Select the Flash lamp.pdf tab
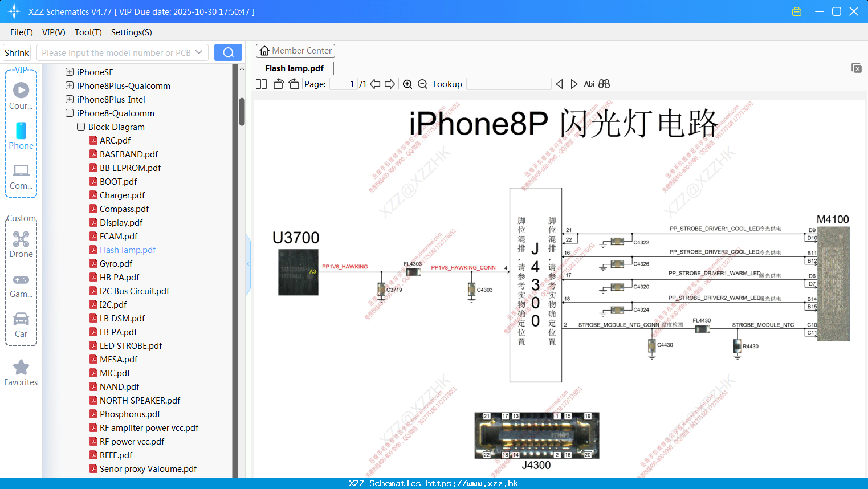This screenshot has width=868, height=489. pos(294,68)
